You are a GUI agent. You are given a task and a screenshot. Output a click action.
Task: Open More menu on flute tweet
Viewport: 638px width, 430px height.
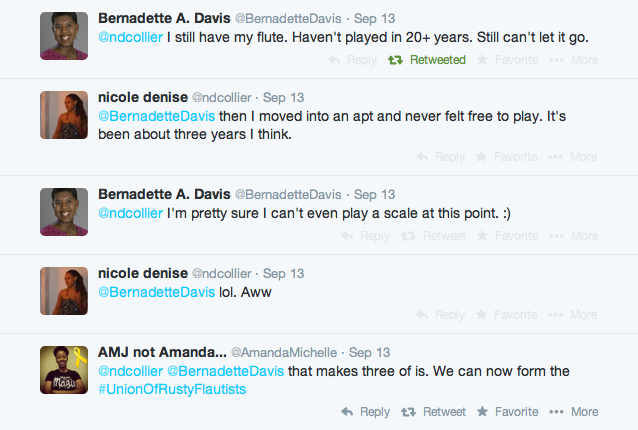pyautogui.click(x=574, y=60)
